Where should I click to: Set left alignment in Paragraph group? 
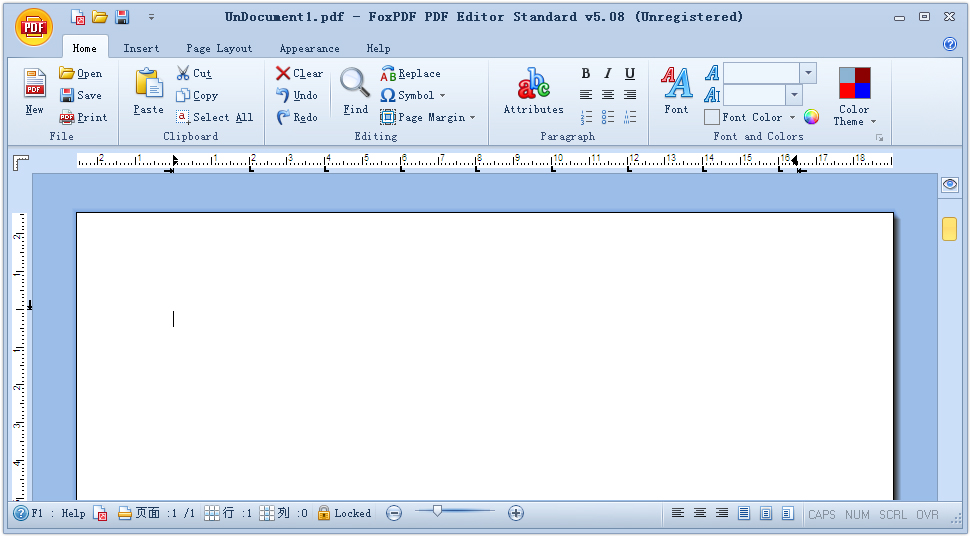click(x=586, y=95)
